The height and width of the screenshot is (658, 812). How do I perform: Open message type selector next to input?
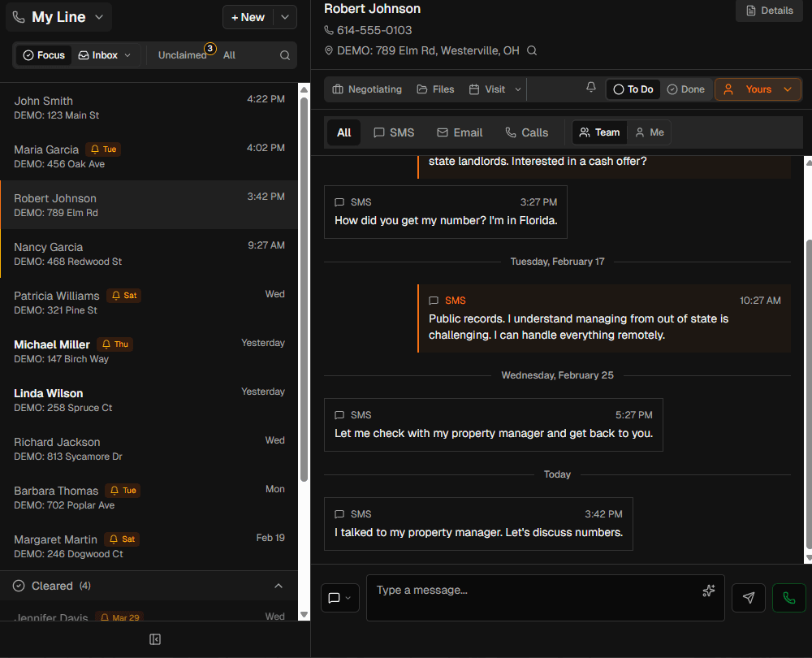(339, 598)
